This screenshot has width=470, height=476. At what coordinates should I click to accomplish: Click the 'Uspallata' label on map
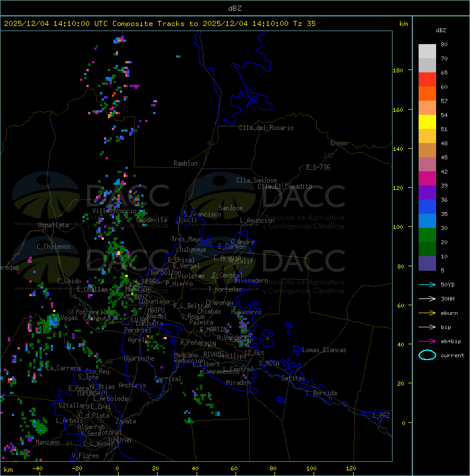[x=53, y=225]
